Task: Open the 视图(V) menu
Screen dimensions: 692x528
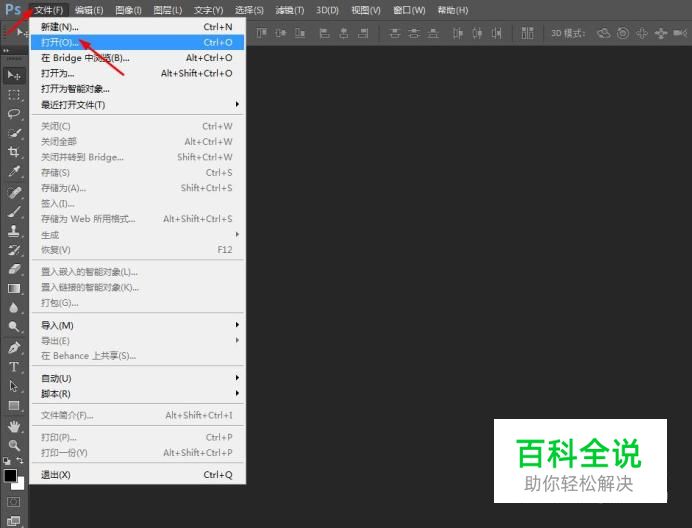Action: 366,10
